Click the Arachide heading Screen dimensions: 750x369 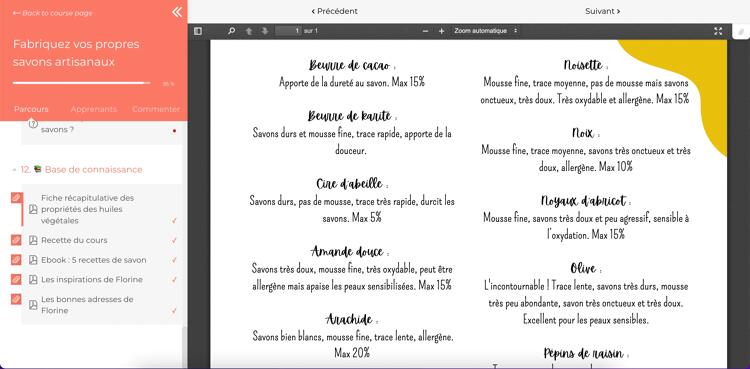click(352, 319)
